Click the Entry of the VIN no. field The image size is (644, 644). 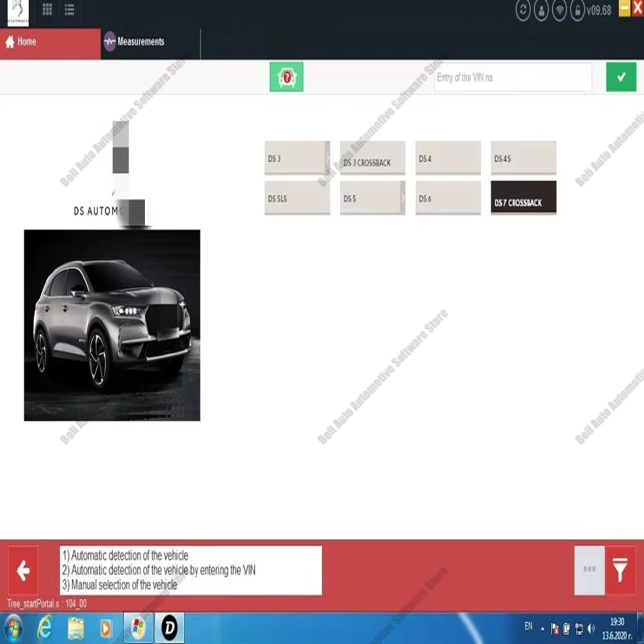pos(513,77)
